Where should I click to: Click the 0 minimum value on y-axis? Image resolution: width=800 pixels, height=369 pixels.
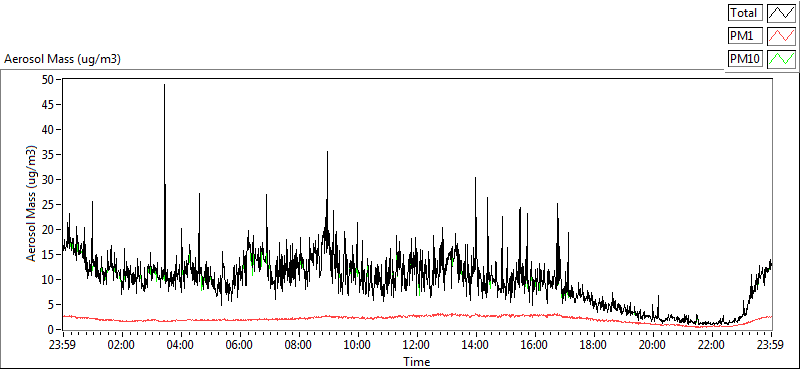coord(51,330)
